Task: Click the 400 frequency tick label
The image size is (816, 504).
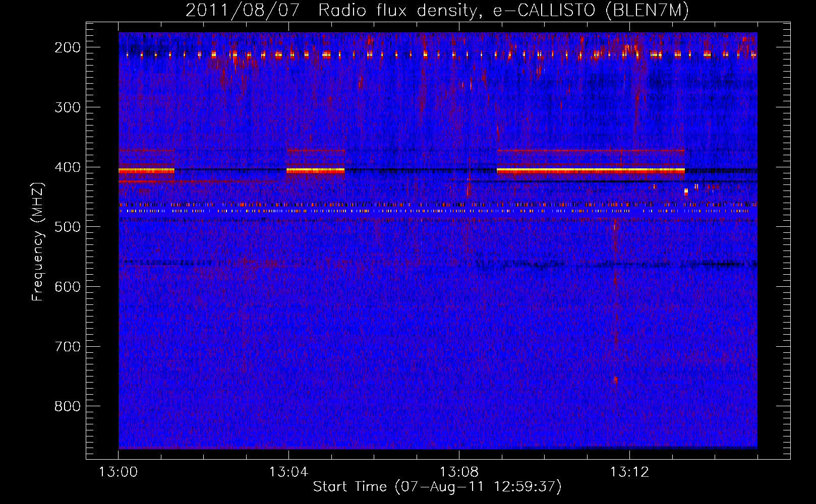Action: point(68,167)
